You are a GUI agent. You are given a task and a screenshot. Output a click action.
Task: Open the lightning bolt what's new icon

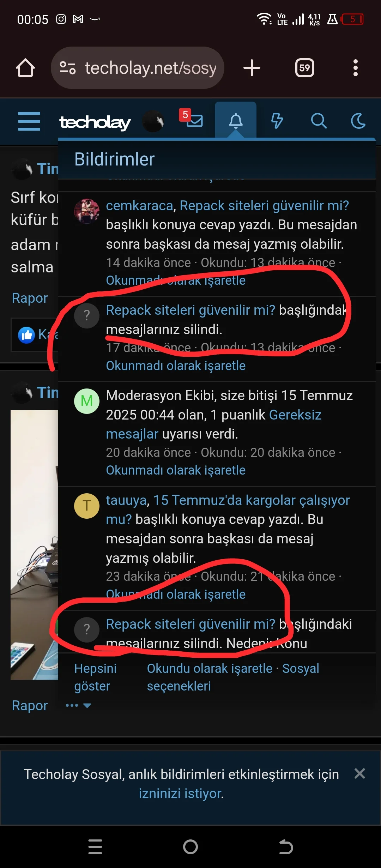[277, 121]
